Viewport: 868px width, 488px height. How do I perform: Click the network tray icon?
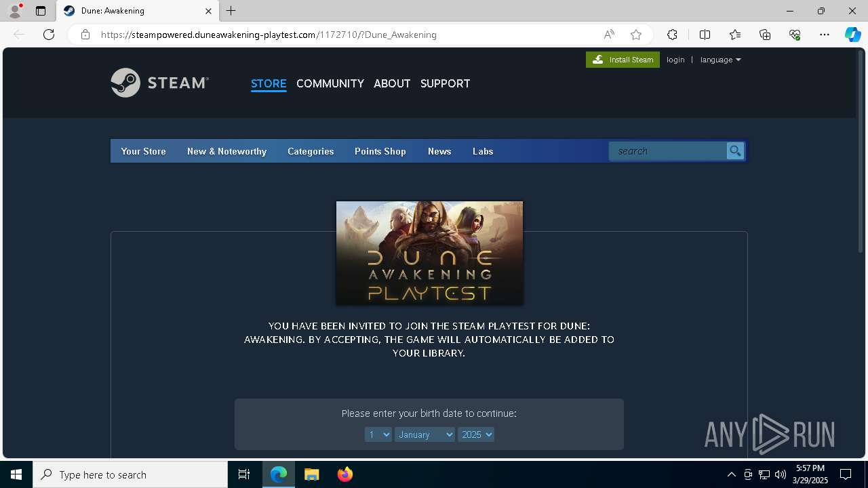[x=764, y=474]
